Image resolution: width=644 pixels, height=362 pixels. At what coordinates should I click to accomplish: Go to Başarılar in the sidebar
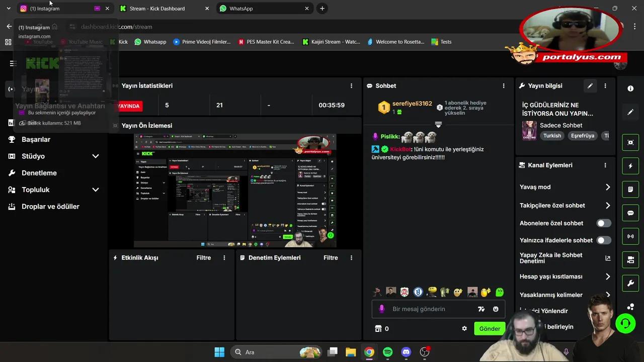pos(36,139)
